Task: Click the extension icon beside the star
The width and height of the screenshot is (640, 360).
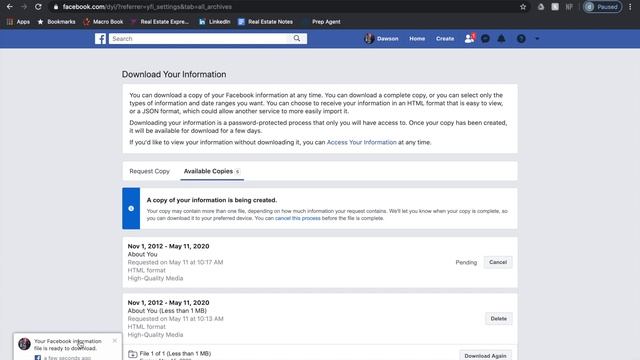Action: pos(541,7)
